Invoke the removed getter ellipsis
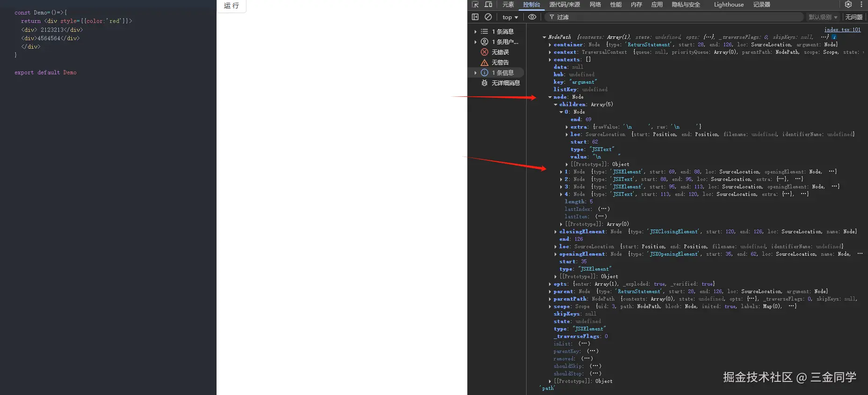Image resolution: width=868 pixels, height=395 pixels. [587, 359]
